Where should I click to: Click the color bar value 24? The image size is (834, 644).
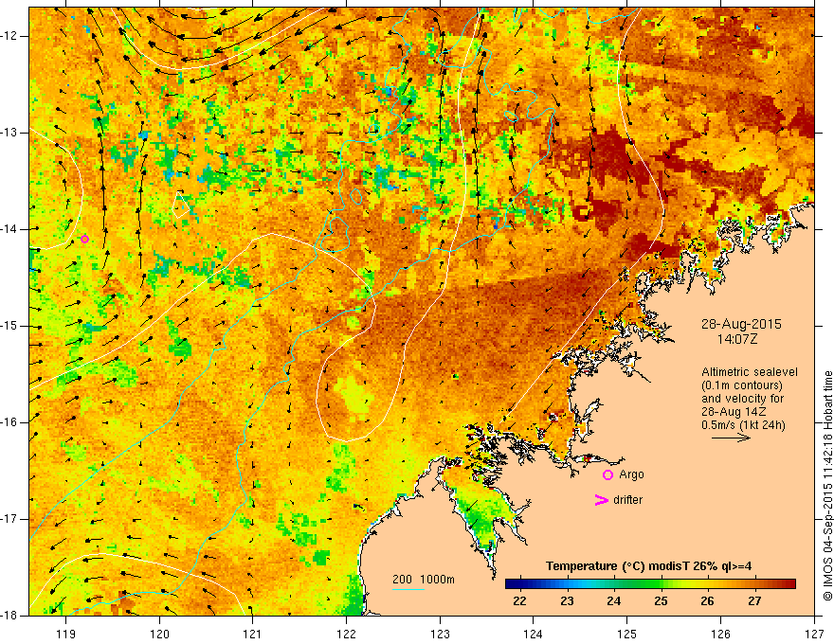click(614, 601)
